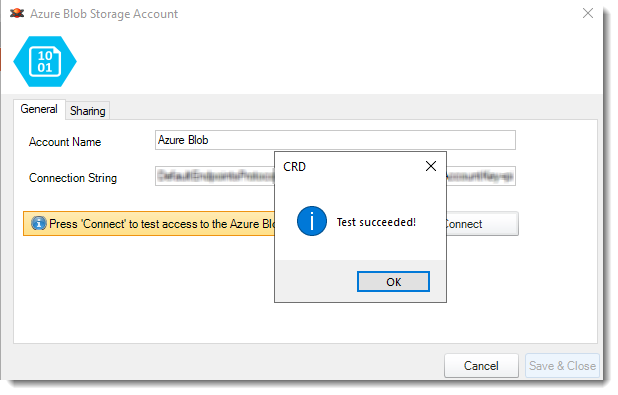Click the 'Azure Blob Storage Account' window title
The height and width of the screenshot is (395, 618).
click(x=104, y=14)
